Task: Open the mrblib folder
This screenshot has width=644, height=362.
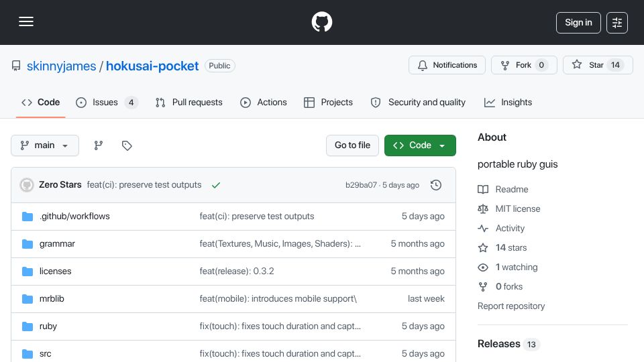Action: click(52, 299)
